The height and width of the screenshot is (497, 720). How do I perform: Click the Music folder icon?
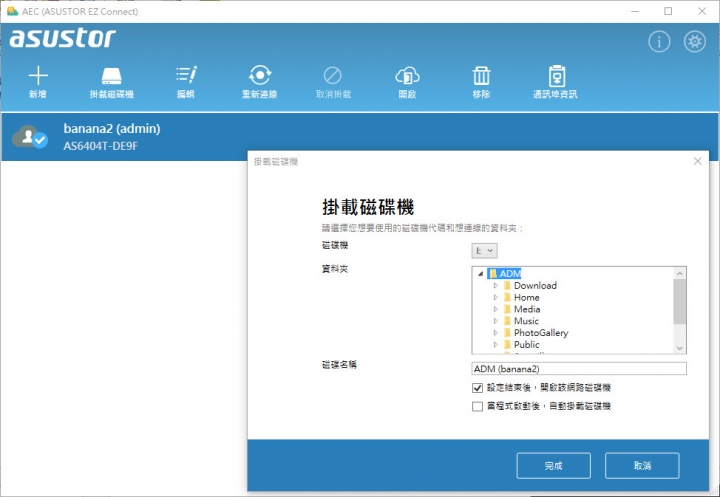tap(507, 321)
